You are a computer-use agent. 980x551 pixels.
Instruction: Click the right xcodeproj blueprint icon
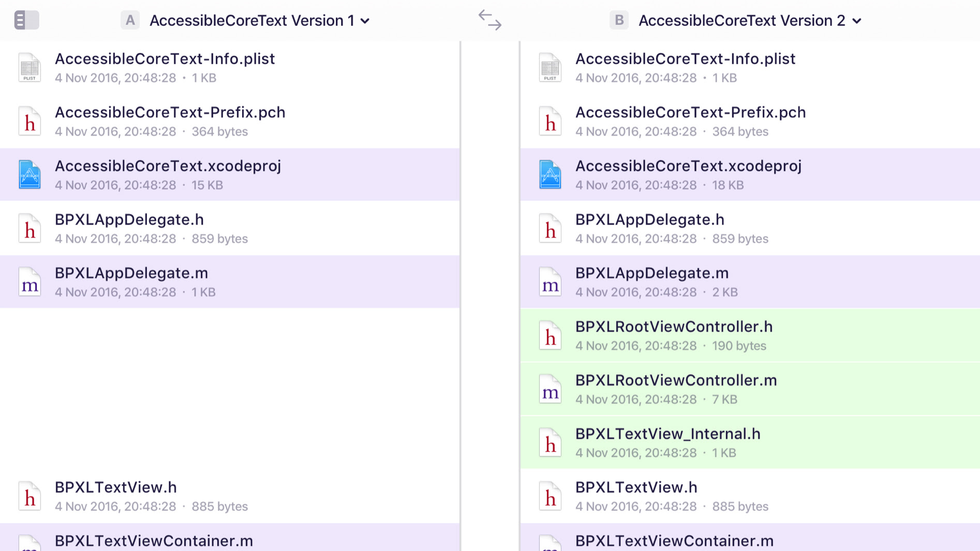pos(550,175)
